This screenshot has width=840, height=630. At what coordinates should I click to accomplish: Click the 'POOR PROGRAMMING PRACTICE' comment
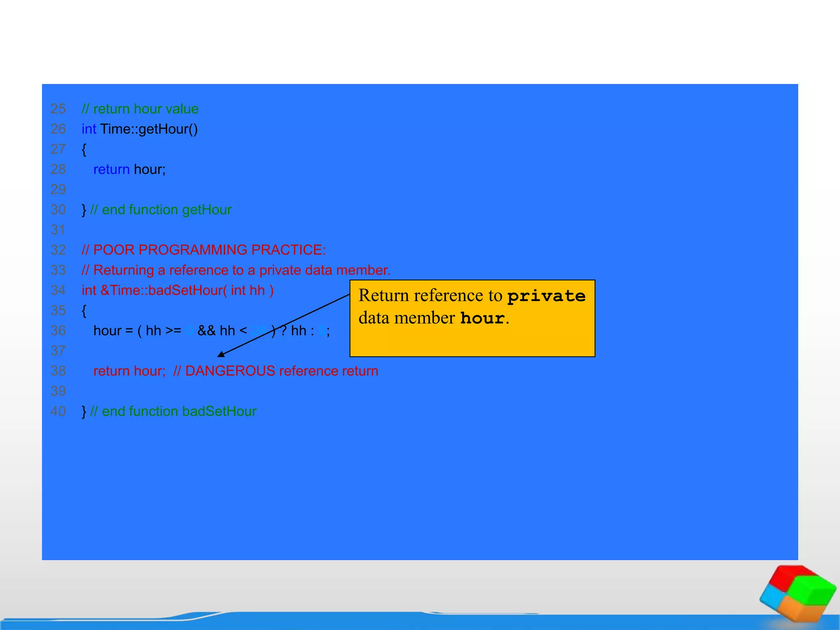[203, 250]
